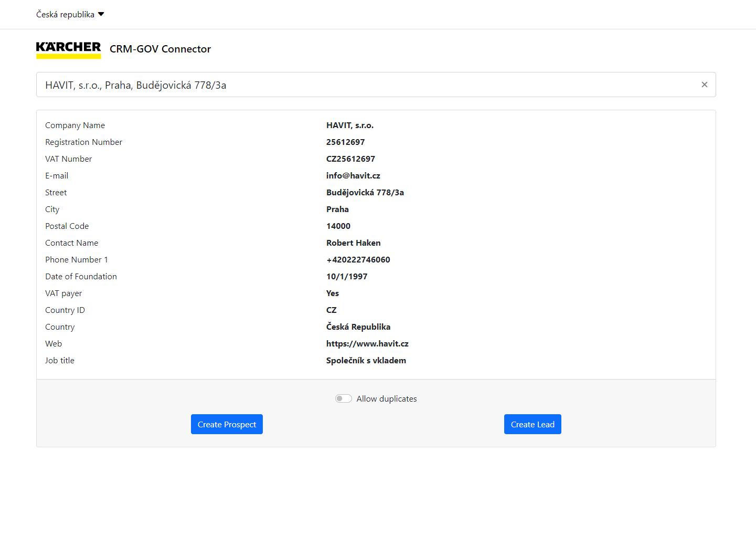Image resolution: width=756 pixels, height=536 pixels.
Task: Select the VAT Number CZ25612697
Action: pos(350,159)
